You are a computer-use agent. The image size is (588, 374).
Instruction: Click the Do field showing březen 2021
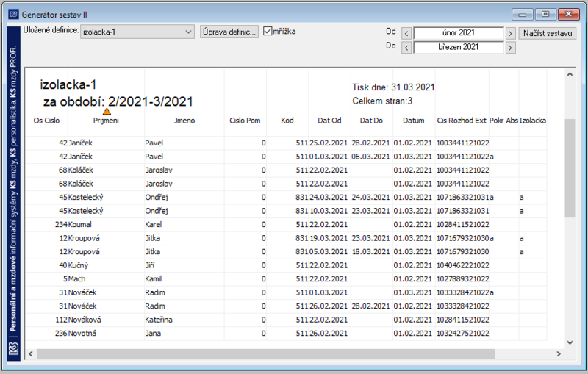[458, 47]
